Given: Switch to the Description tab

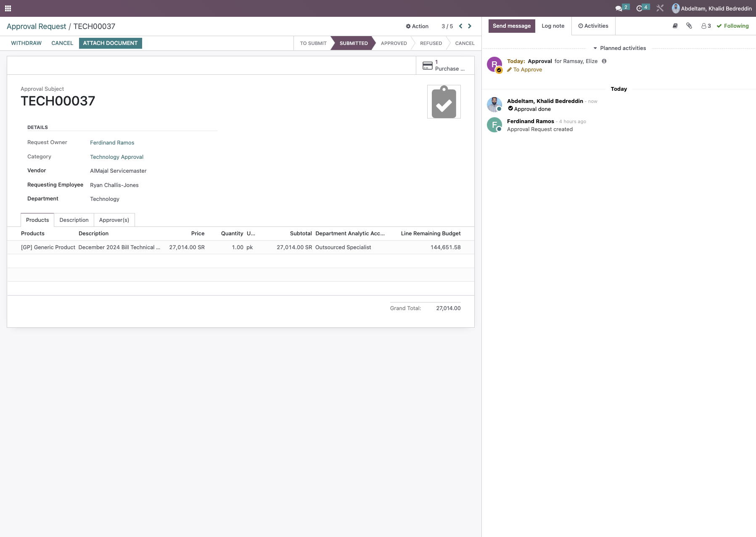Looking at the screenshot, I should point(74,220).
